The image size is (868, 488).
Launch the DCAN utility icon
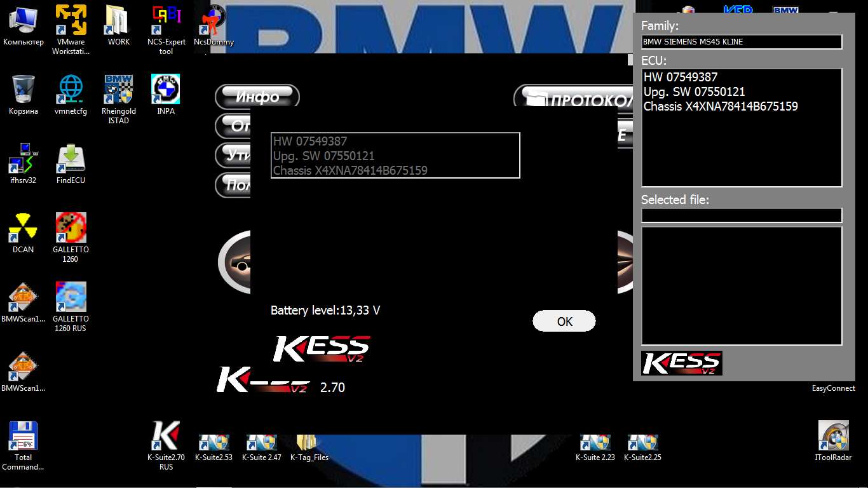pos(24,229)
